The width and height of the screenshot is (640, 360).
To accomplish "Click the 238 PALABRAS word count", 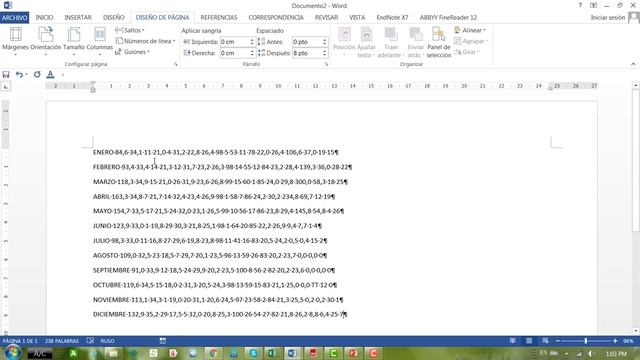I will coord(62,341).
